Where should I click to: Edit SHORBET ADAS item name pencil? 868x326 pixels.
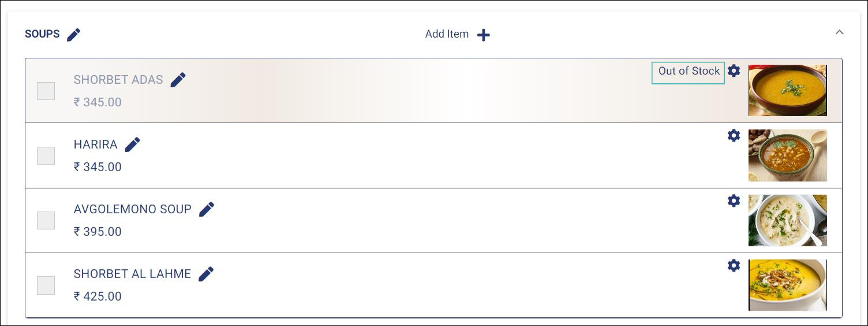178,80
